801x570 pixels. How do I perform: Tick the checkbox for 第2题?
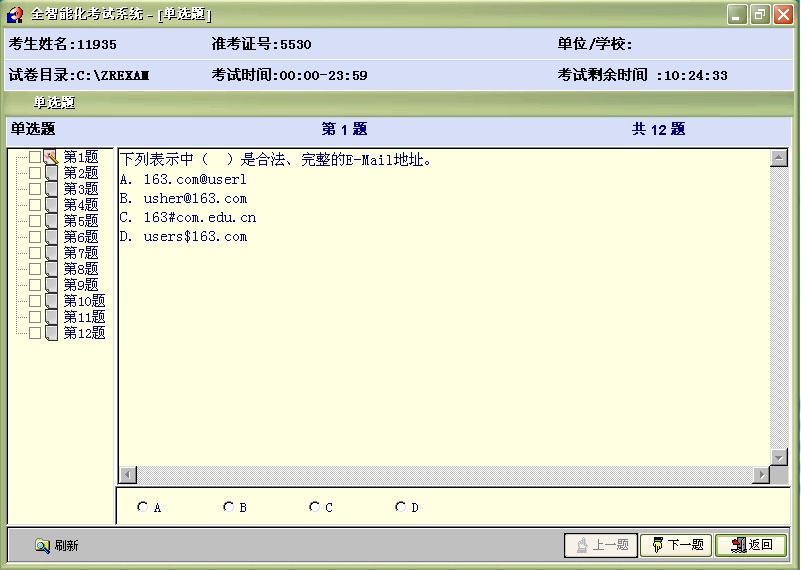tap(35, 173)
